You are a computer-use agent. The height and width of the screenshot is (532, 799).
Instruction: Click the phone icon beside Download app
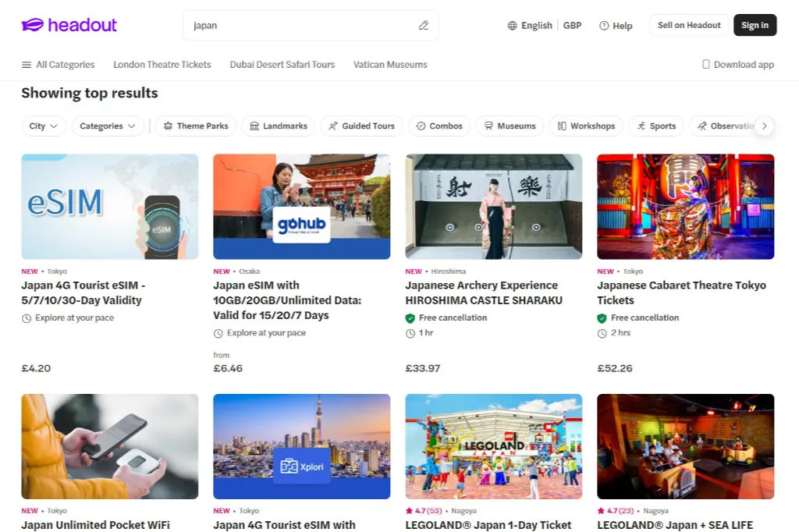click(x=705, y=64)
